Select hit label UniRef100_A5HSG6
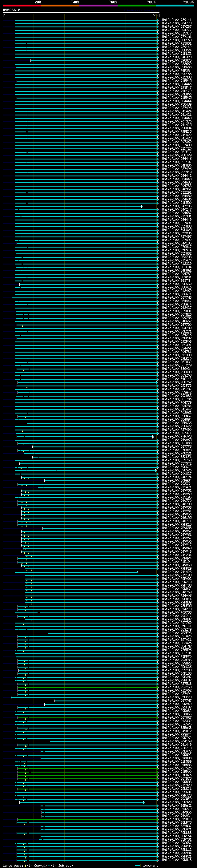 coord(176,423)
